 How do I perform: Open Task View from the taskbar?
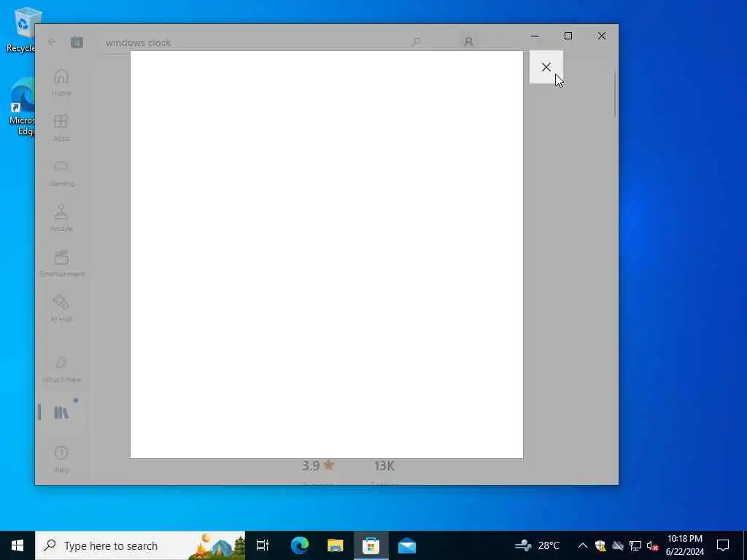(x=263, y=545)
